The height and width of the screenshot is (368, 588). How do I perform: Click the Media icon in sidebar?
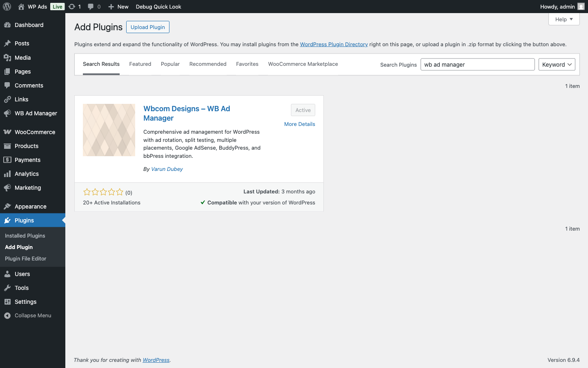point(7,58)
